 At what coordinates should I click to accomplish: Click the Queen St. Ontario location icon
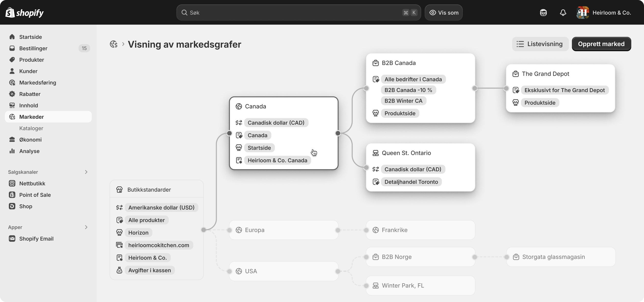click(x=375, y=153)
